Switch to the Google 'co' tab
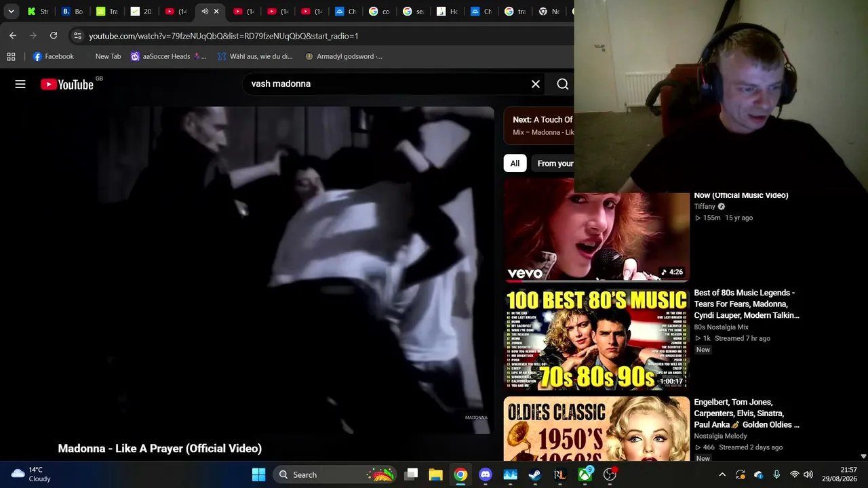Viewport: 868px width, 488px height. tap(380, 12)
